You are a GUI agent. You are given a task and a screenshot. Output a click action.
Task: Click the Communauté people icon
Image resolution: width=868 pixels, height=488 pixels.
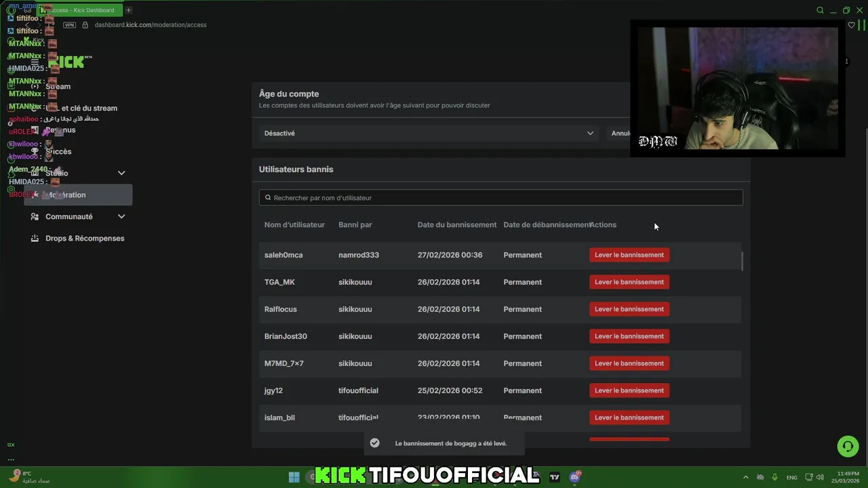tap(35, 217)
